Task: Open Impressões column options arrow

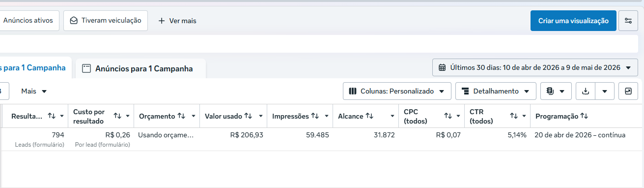Action: (x=326, y=117)
